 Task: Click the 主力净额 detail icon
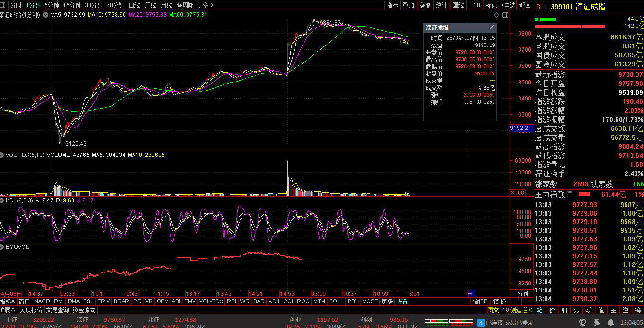(570, 194)
